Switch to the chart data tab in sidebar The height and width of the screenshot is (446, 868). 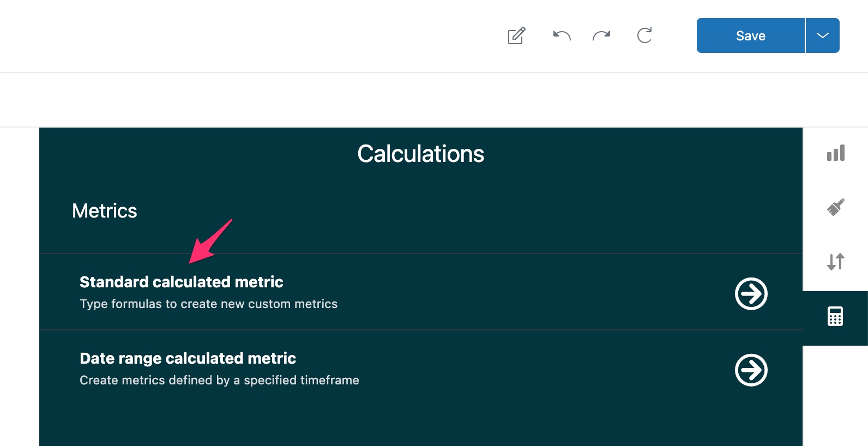pos(835,153)
